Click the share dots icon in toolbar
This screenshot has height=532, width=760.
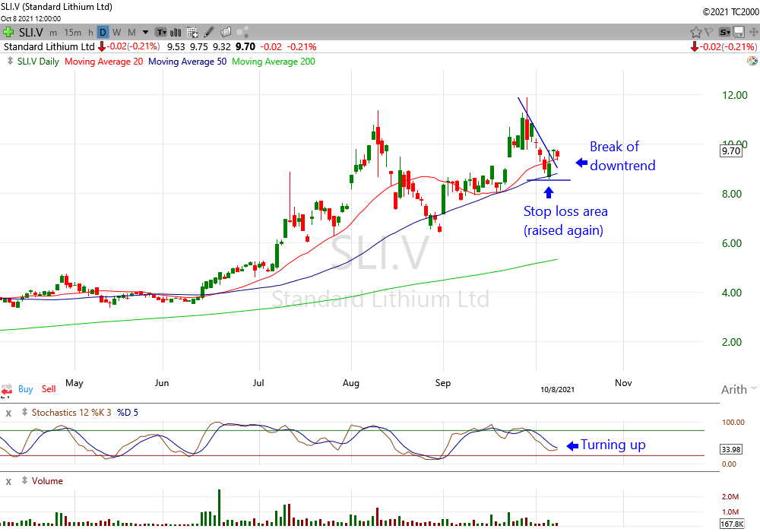point(243,32)
